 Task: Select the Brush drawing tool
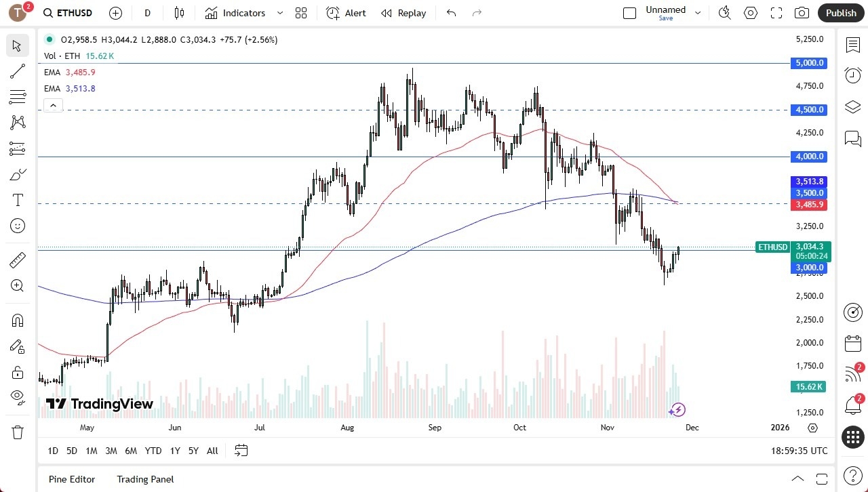(x=17, y=174)
